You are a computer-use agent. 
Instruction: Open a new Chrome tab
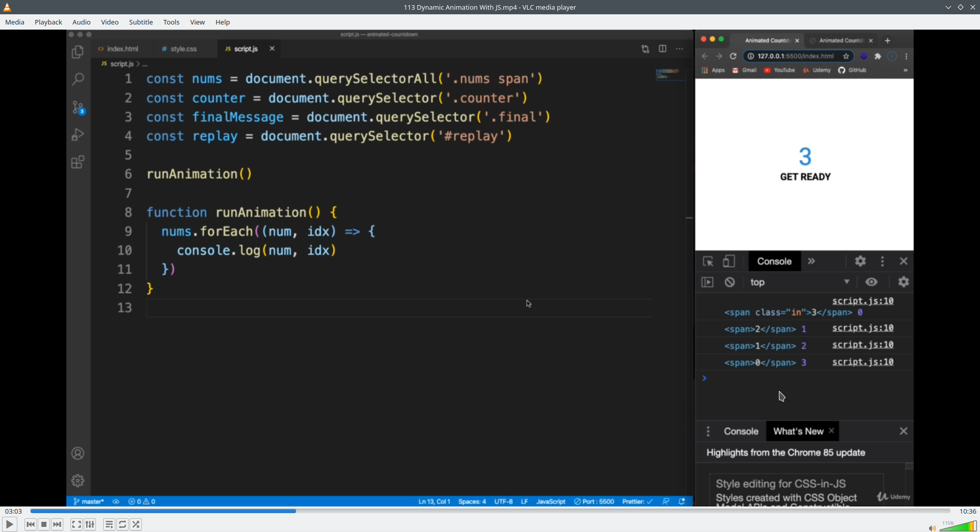click(888, 40)
